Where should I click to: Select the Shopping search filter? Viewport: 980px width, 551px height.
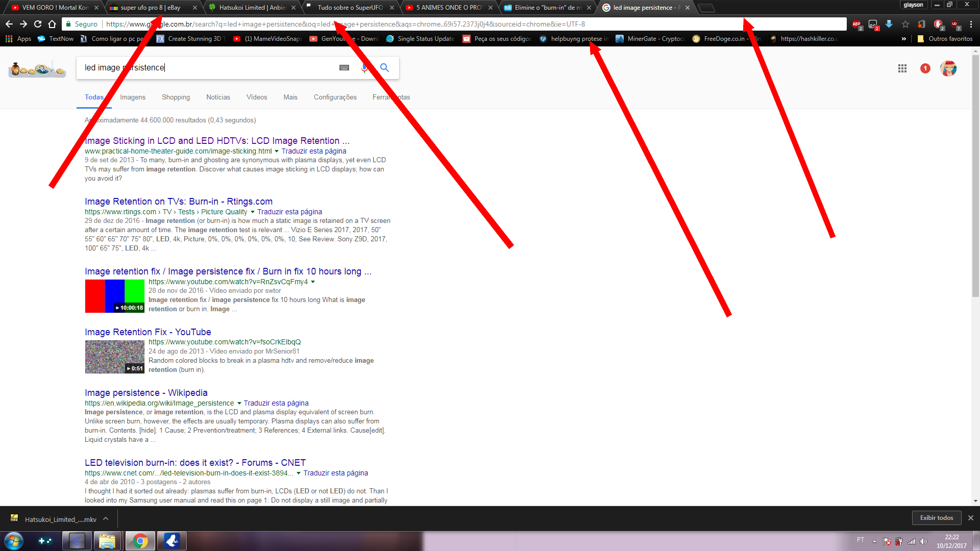pos(176,97)
